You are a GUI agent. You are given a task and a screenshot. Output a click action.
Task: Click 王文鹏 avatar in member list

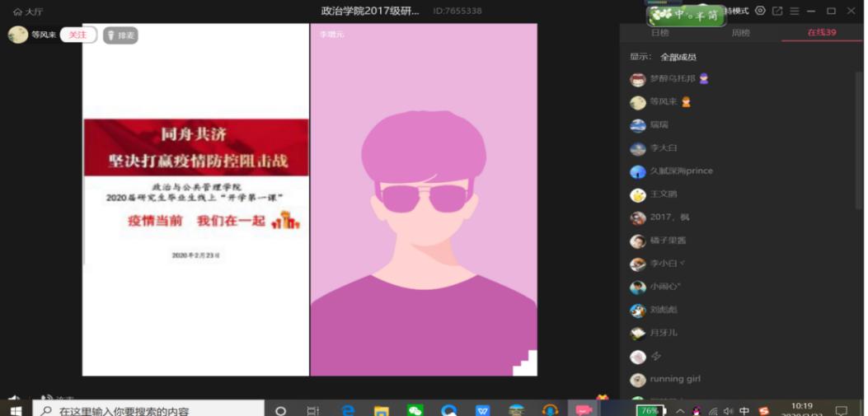(638, 195)
